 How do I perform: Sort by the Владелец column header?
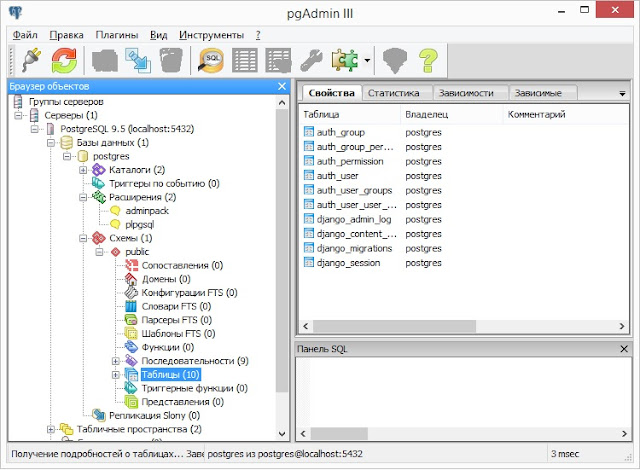pyautogui.click(x=451, y=115)
